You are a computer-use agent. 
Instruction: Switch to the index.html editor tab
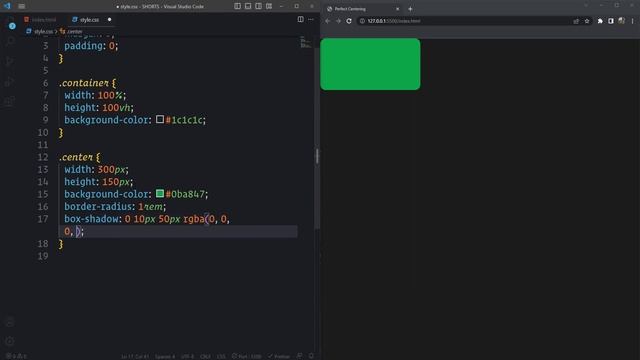click(40, 20)
